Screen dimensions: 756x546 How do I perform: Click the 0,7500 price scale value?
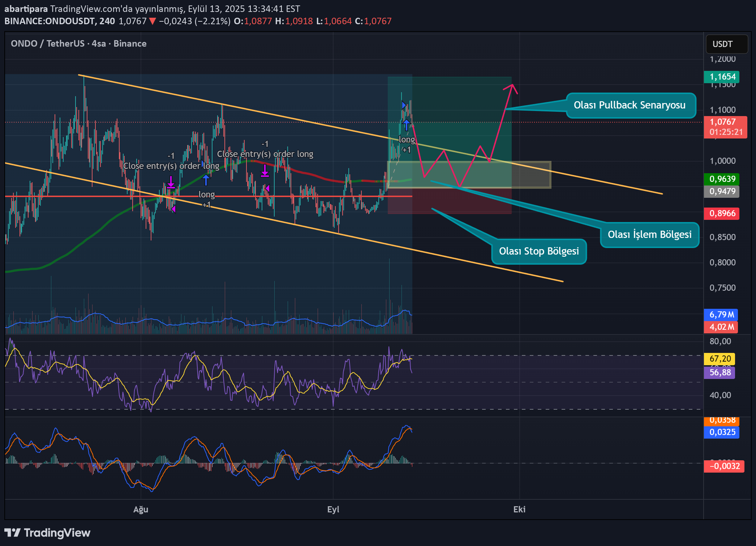point(722,288)
